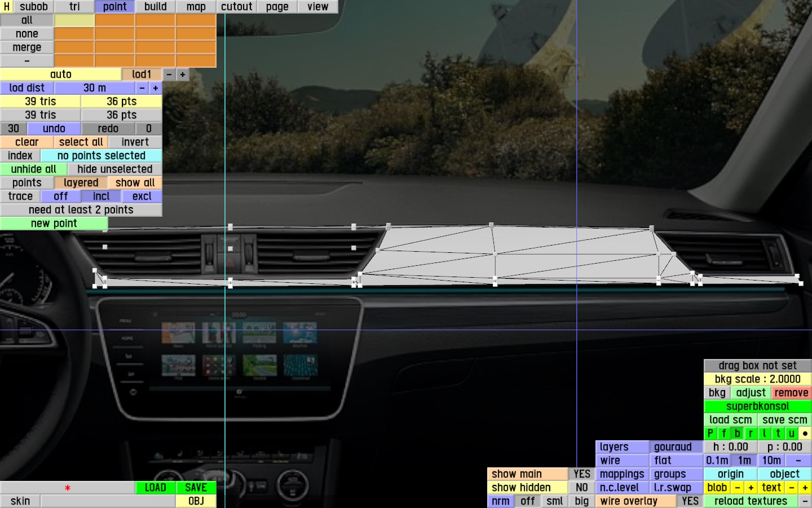Decrease the lod1 level with minus
The width and height of the screenshot is (812, 508).
pyautogui.click(x=169, y=75)
